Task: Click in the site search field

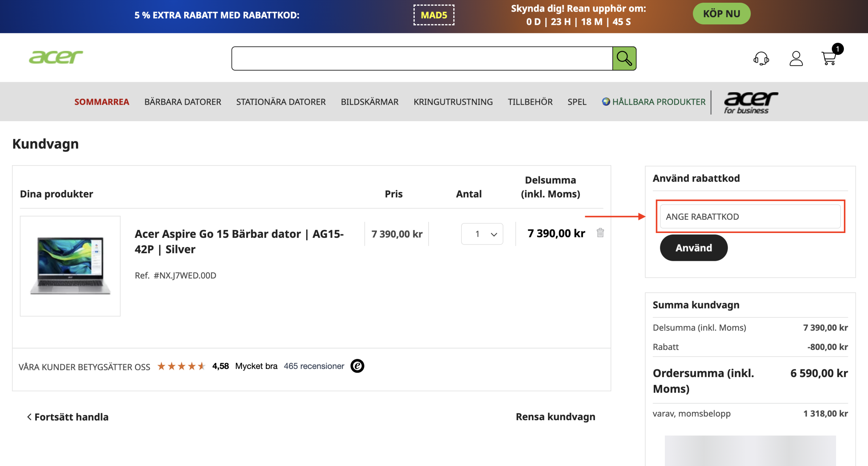Action: 422,58
